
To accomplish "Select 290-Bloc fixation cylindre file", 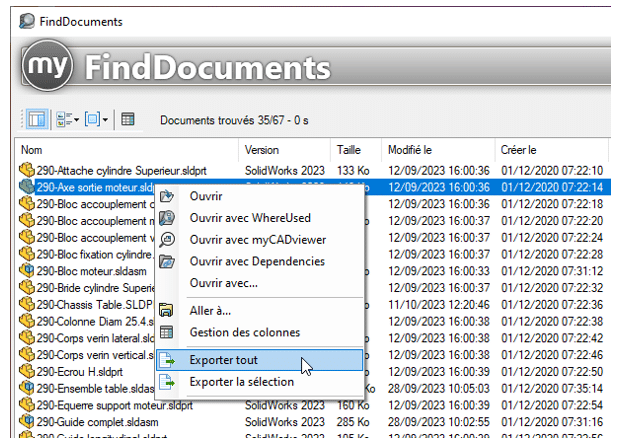I will (95, 254).
